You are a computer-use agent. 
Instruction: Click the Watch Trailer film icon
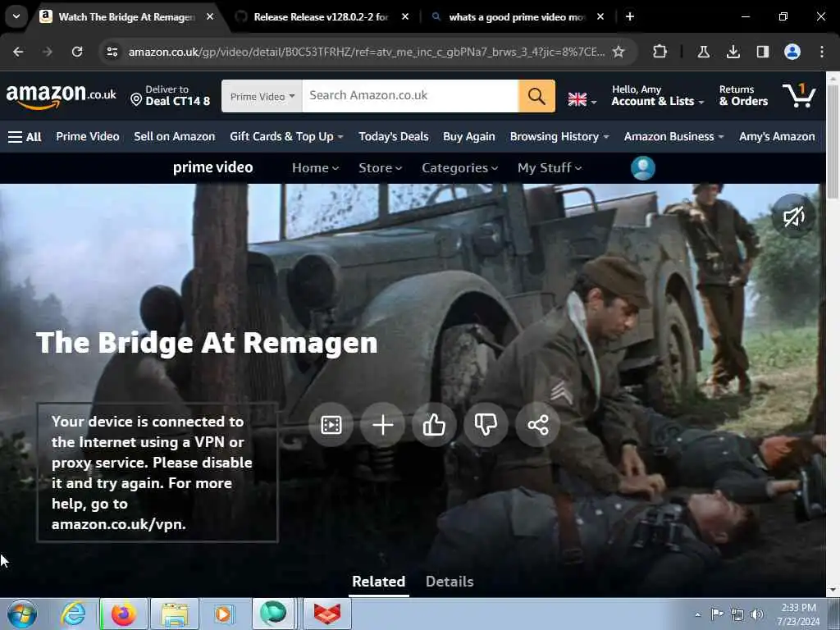pyautogui.click(x=331, y=425)
